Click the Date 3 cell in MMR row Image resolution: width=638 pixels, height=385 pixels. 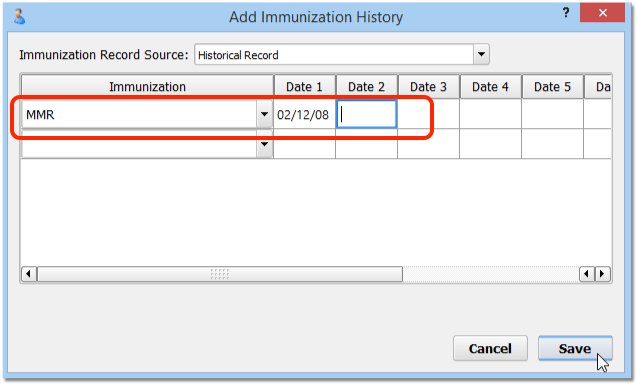tap(428, 114)
